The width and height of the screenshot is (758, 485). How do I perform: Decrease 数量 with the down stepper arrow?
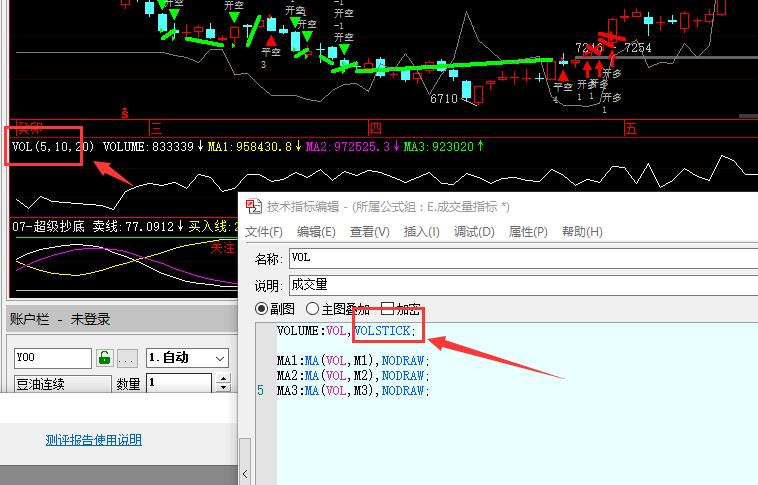[x=223, y=387]
